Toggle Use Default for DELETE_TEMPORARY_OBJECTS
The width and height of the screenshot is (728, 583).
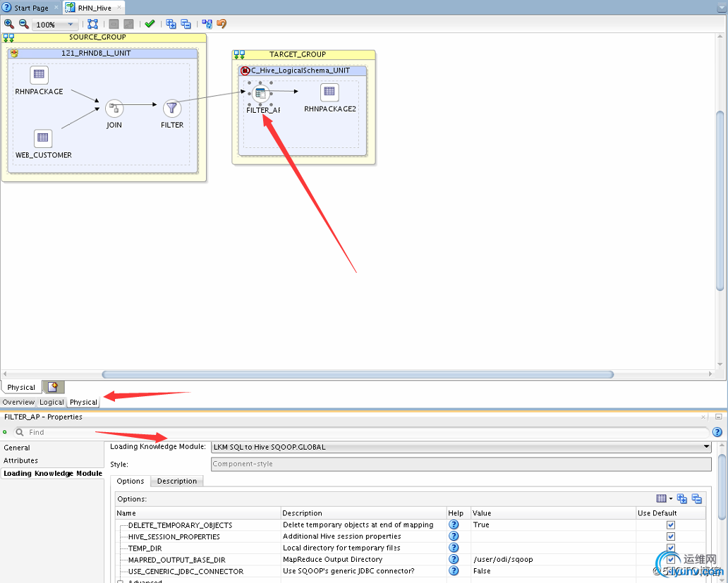670,525
